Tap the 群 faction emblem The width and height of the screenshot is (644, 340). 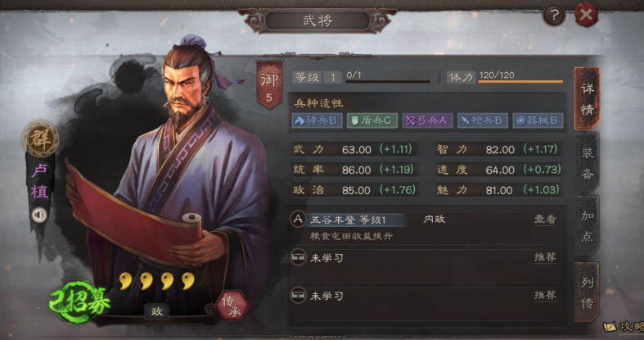(40, 139)
